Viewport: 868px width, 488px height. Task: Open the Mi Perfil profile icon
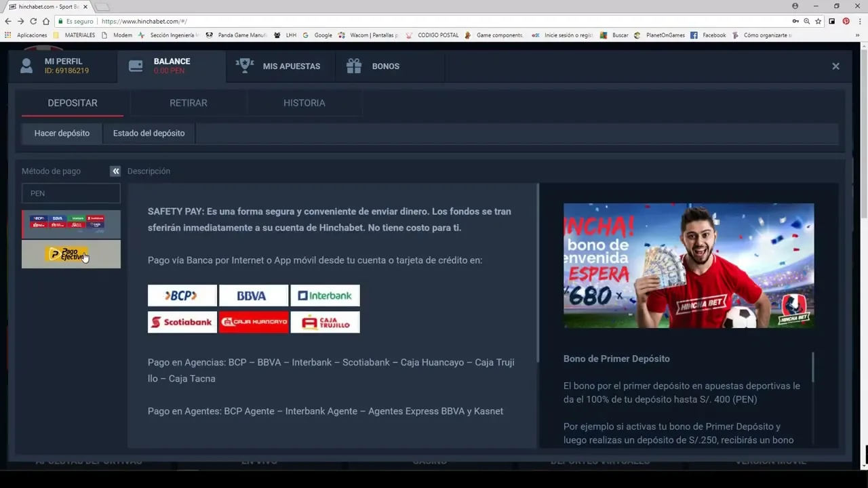[x=26, y=66]
